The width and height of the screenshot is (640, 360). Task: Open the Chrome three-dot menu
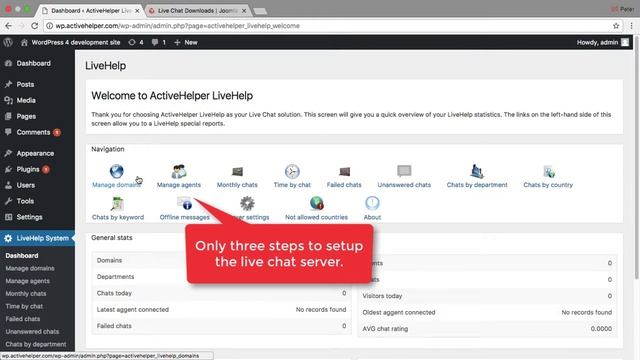click(x=631, y=26)
